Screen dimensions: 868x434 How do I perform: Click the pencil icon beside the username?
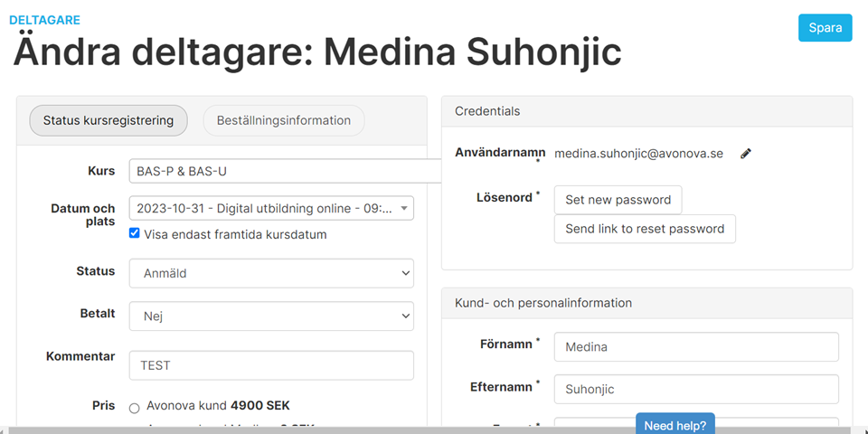pyautogui.click(x=746, y=154)
